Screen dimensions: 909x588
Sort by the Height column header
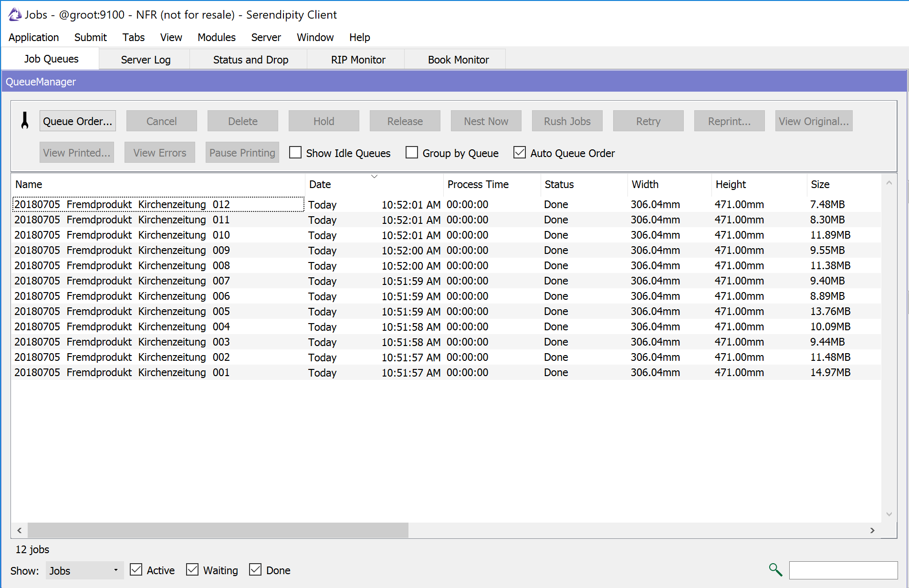pyautogui.click(x=759, y=184)
